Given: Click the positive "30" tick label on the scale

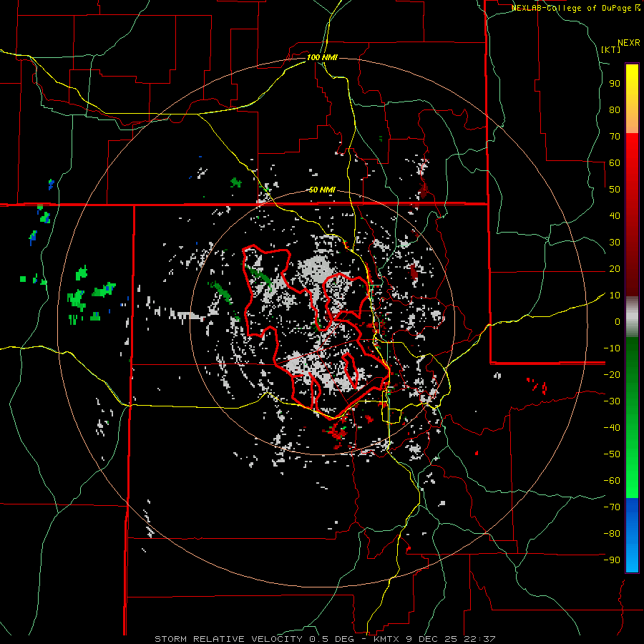Looking at the screenshot, I should coord(615,243).
